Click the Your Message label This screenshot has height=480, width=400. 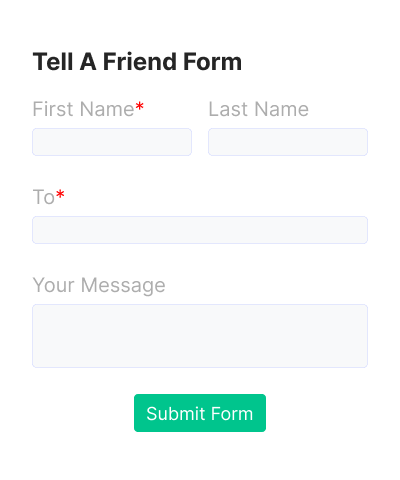click(x=99, y=285)
